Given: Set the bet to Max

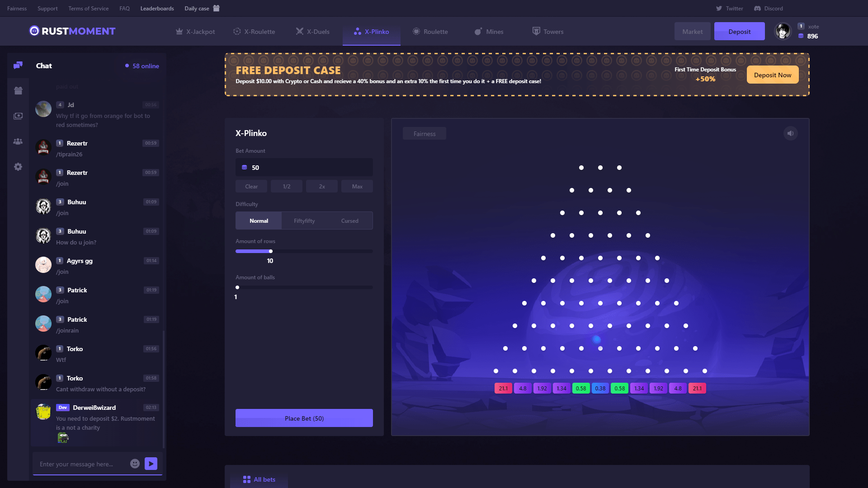Looking at the screenshot, I should (x=357, y=186).
